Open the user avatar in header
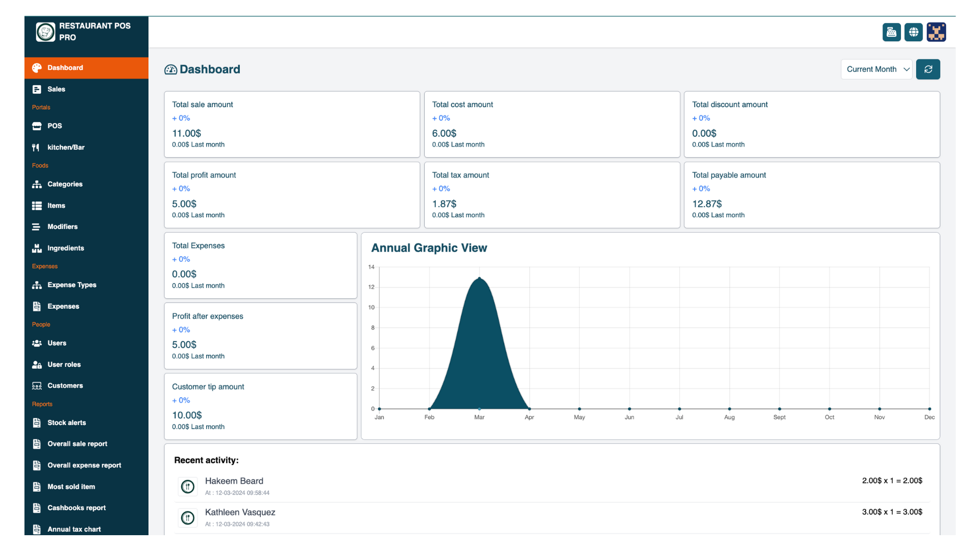This screenshot has width=980, height=551. point(936,32)
